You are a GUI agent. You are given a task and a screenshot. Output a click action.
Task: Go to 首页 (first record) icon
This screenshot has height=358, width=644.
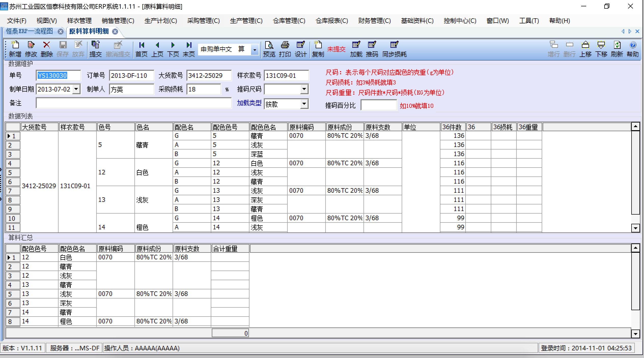click(x=141, y=49)
